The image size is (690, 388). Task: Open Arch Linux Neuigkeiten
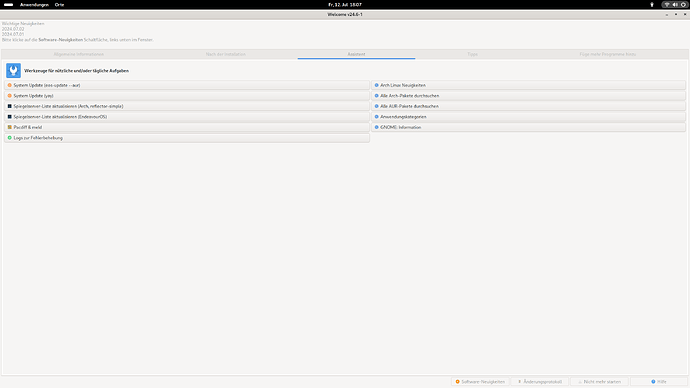[x=529, y=85]
